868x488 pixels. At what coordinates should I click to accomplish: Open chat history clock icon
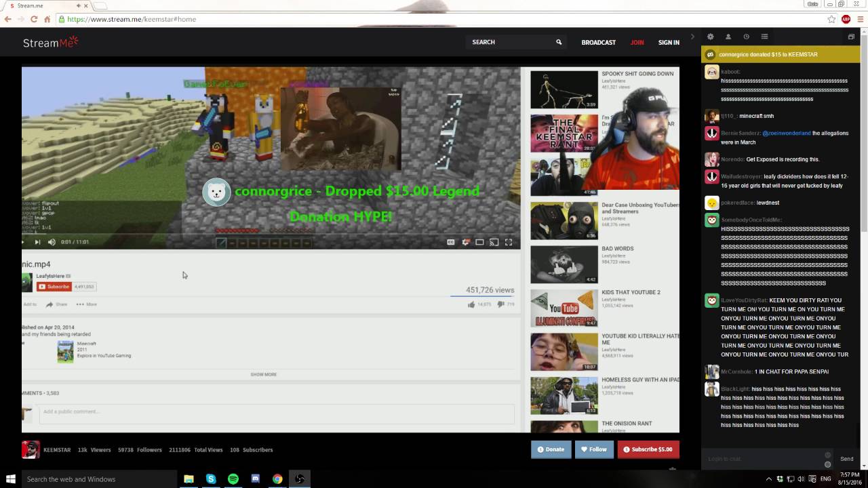click(x=746, y=37)
